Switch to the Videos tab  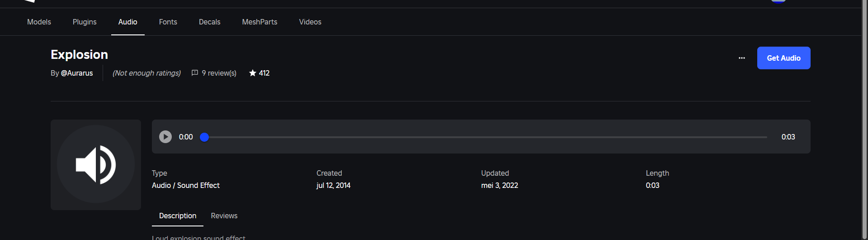310,22
